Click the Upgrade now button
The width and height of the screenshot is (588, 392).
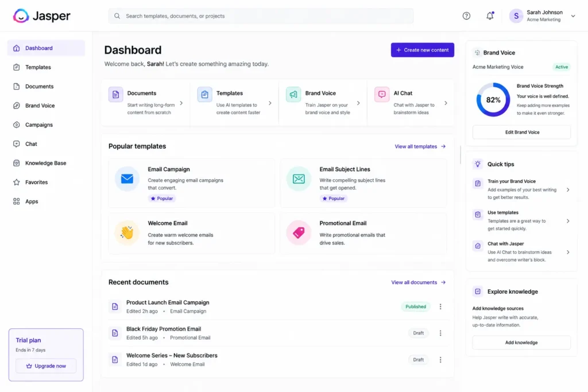(46, 366)
